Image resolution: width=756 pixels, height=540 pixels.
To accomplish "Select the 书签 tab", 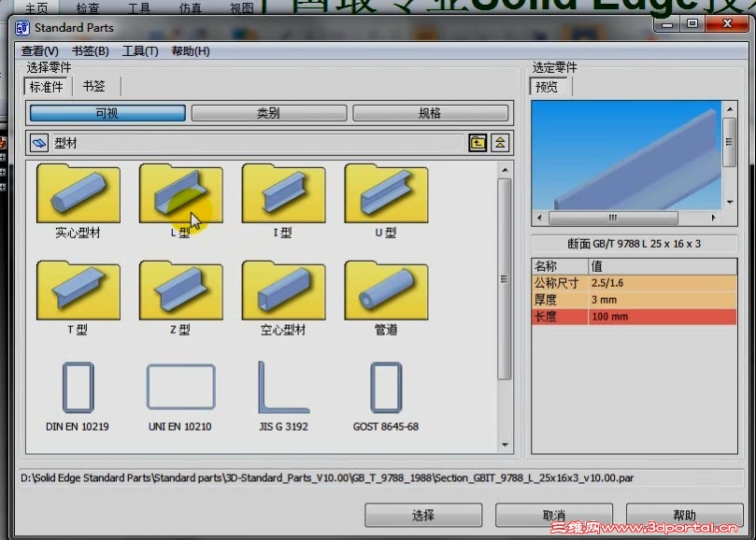I will coord(94,86).
